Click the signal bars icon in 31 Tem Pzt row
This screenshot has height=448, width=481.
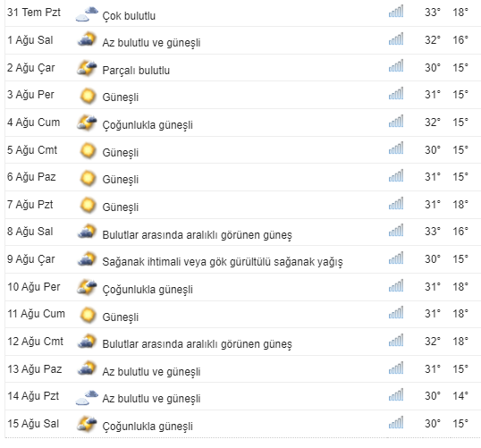point(396,12)
